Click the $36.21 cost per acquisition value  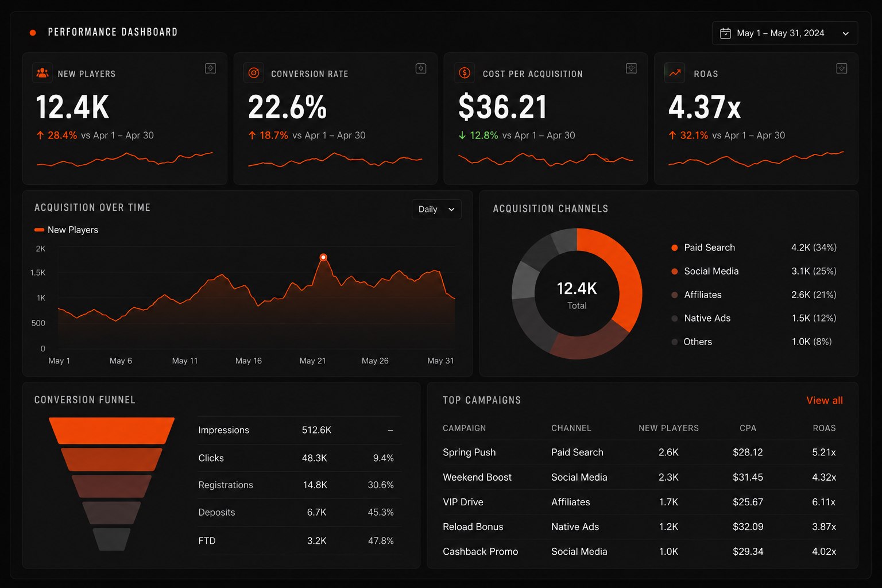502,107
